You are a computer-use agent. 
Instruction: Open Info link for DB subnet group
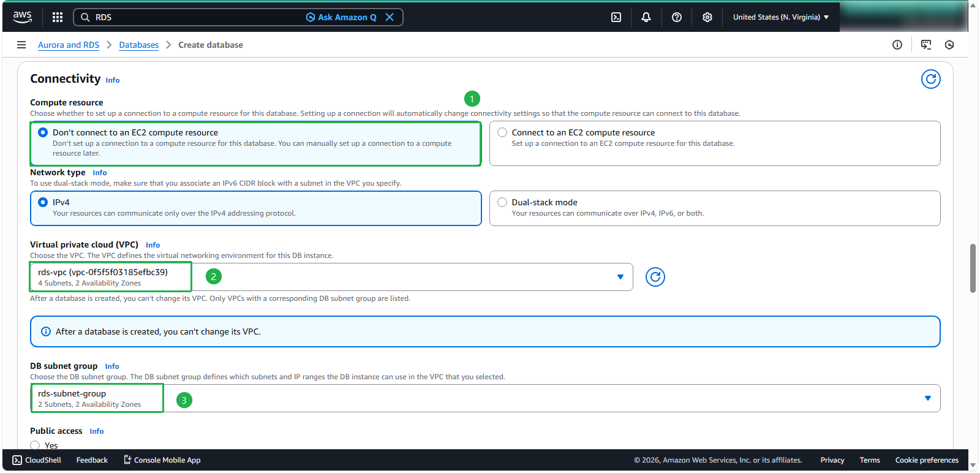point(112,366)
